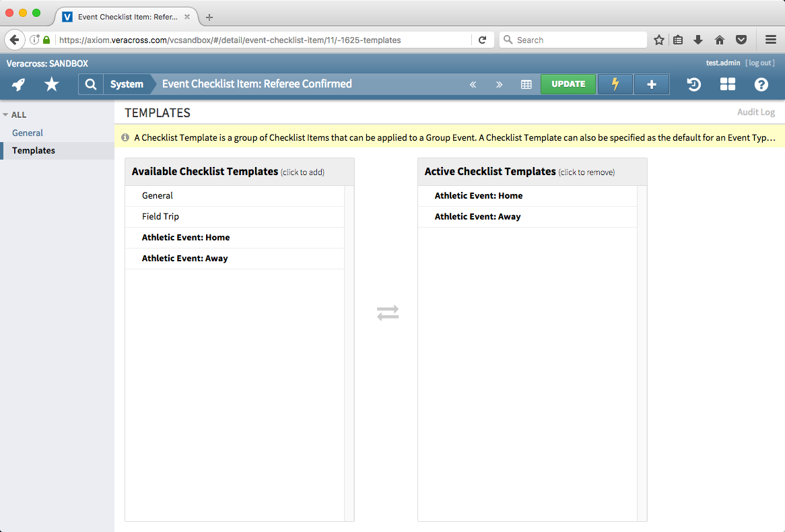
Task: Click the green padlock security icon
Action: [46, 40]
